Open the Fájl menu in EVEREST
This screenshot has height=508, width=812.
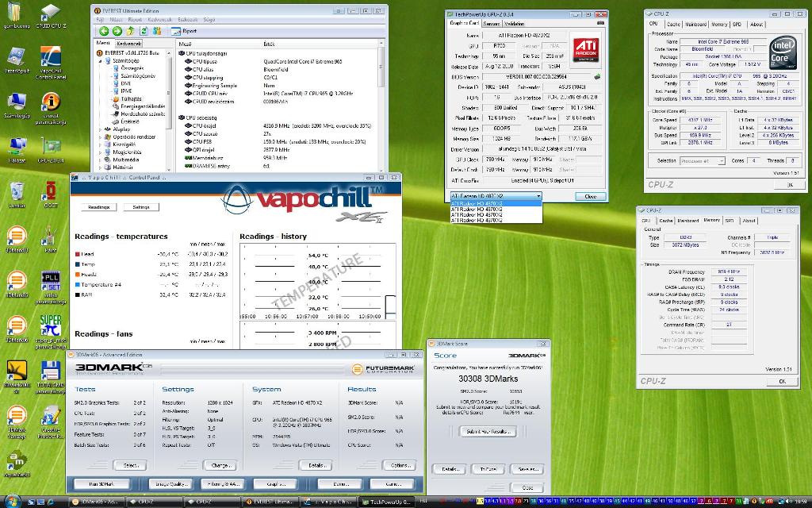(x=100, y=20)
